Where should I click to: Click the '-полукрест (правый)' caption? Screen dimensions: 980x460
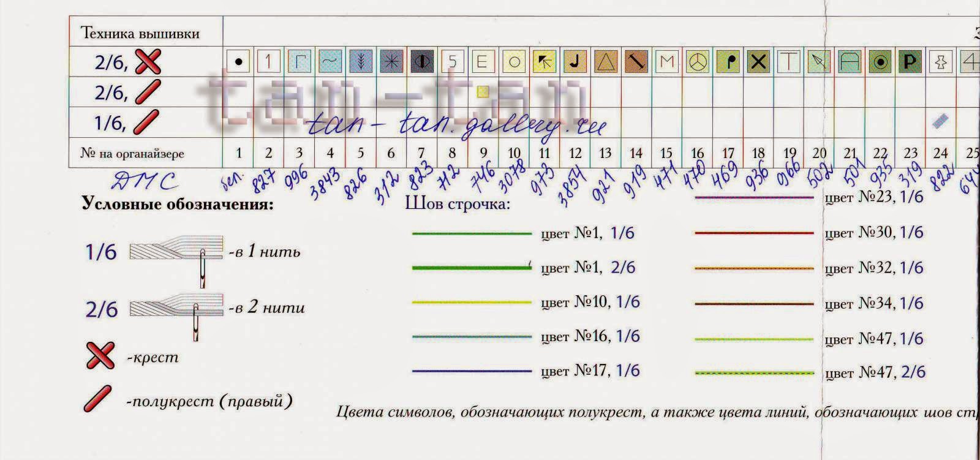pos(209,402)
